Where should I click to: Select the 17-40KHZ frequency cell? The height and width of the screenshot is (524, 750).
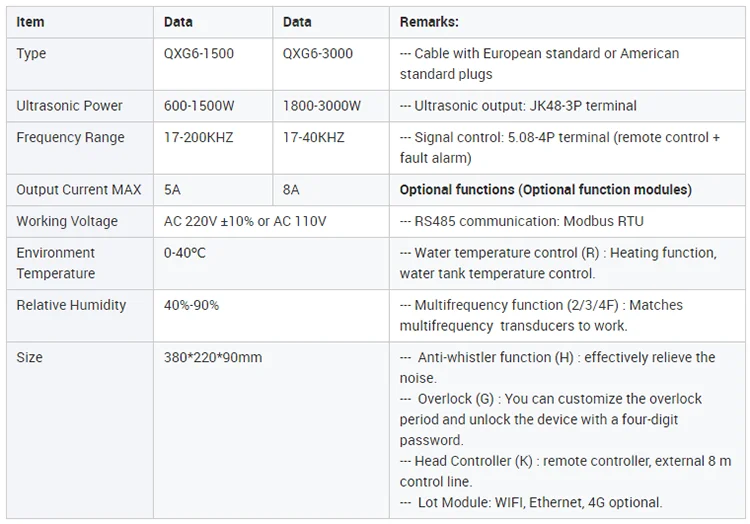tap(316, 138)
